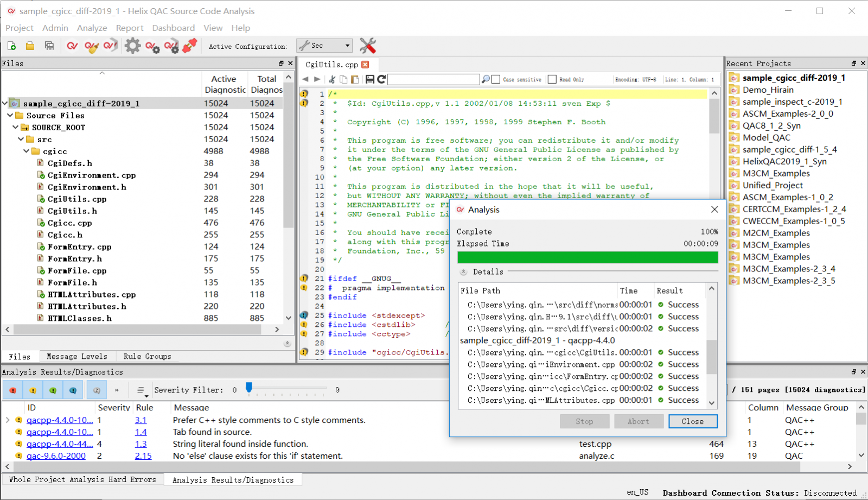Close the CgiUtils.cpp editor tab
The image size is (868, 500).
tap(365, 65)
